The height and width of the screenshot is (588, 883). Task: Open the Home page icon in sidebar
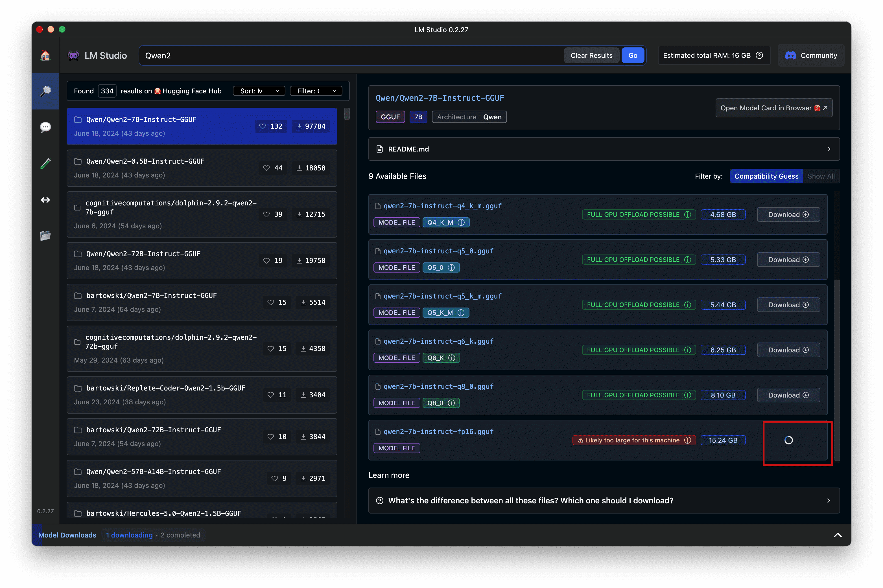tap(45, 56)
